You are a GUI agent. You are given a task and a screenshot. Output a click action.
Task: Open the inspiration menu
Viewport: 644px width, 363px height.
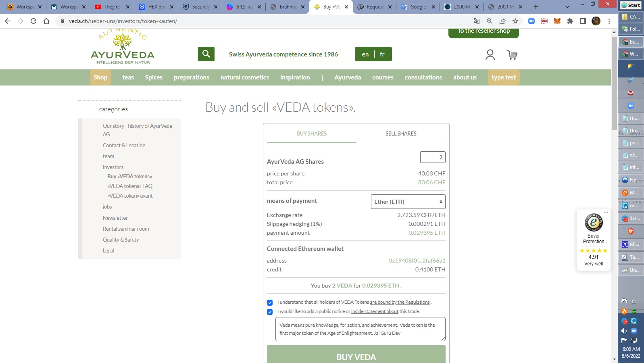(x=295, y=77)
